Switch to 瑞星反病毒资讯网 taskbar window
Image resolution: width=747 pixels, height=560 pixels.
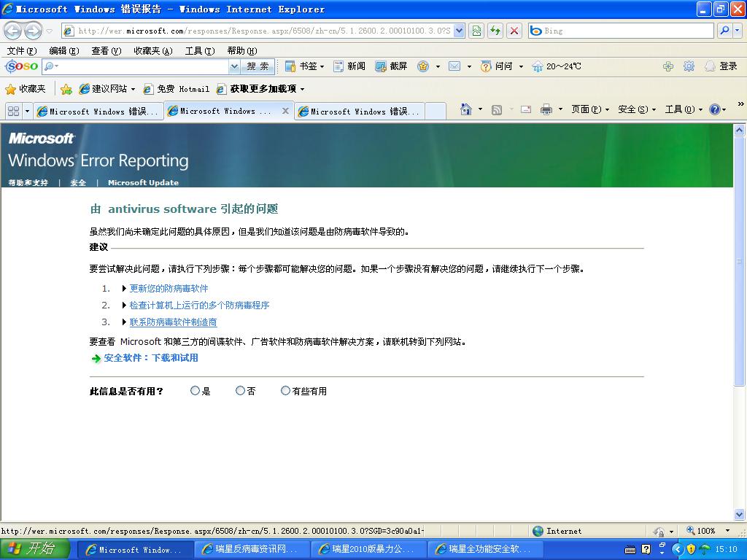tap(252, 549)
